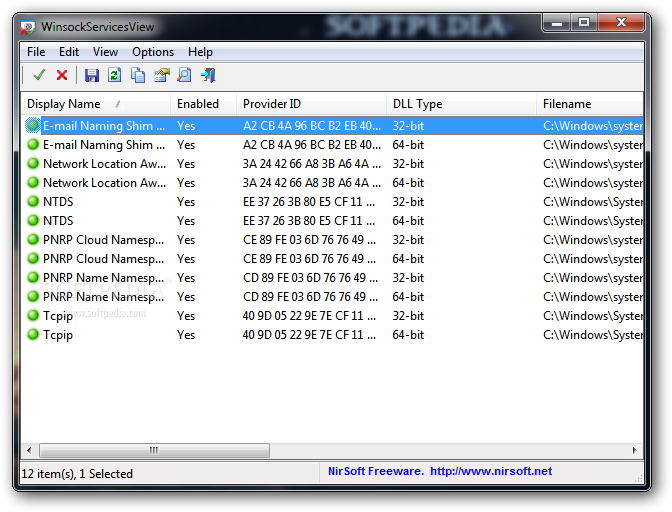Sort by Display Name column header
Viewport: 672px width, 512px height.
pyautogui.click(x=96, y=104)
